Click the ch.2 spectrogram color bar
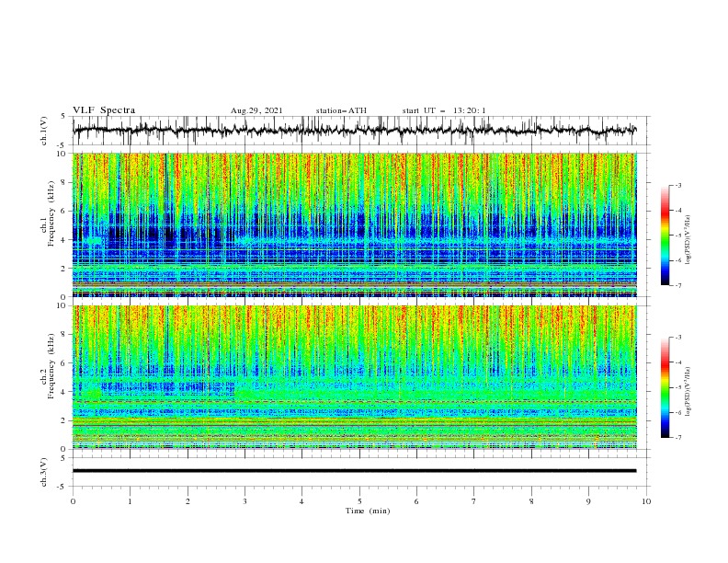 point(665,387)
